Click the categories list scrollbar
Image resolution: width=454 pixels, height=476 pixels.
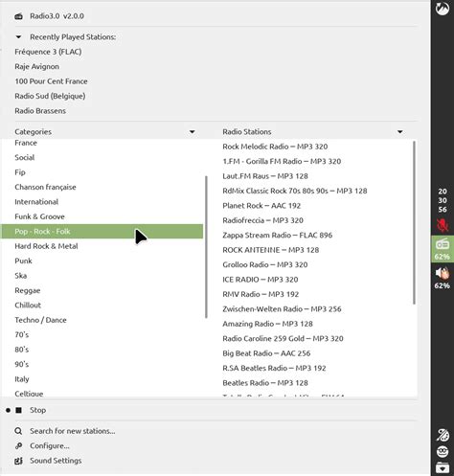206,247
